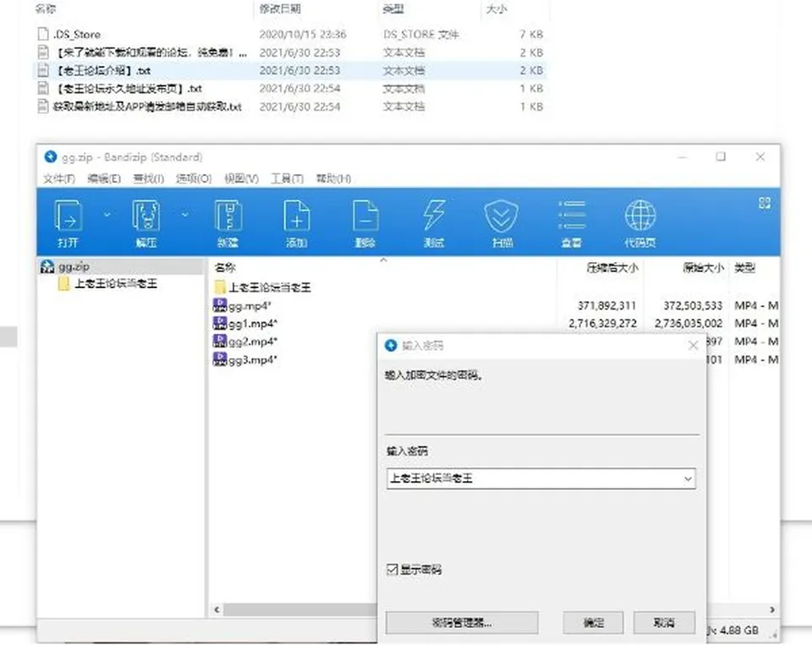Click the horizontal scrollbar's left arrow
This screenshot has height=645, width=812.
click(217, 609)
